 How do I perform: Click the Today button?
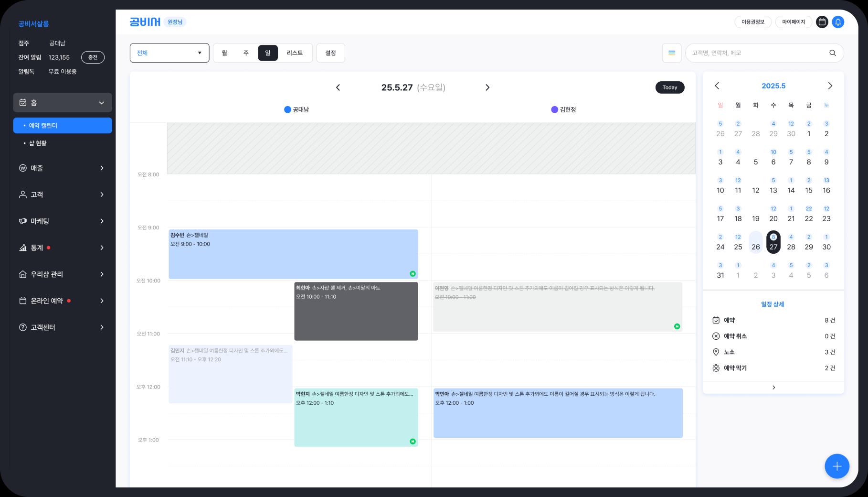(x=669, y=87)
